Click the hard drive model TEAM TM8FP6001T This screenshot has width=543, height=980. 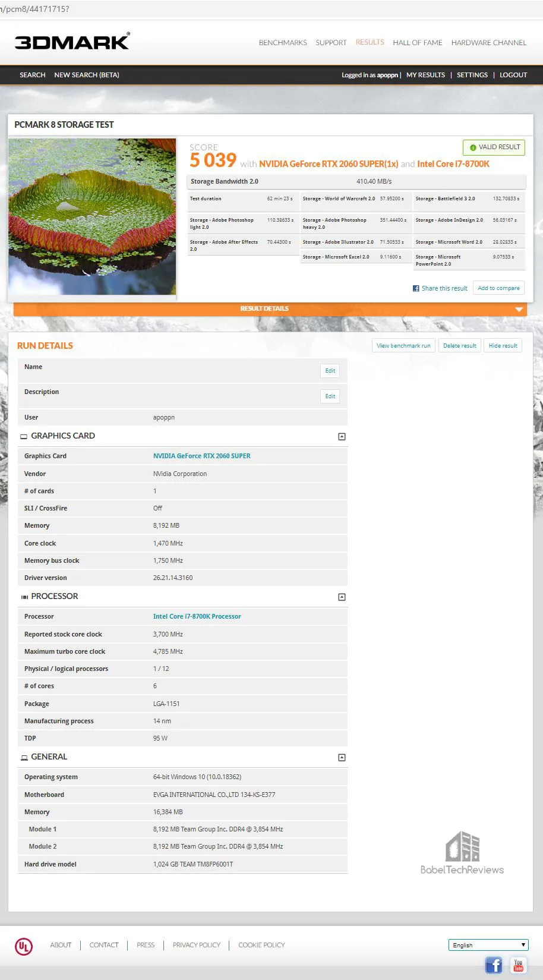[x=193, y=865]
